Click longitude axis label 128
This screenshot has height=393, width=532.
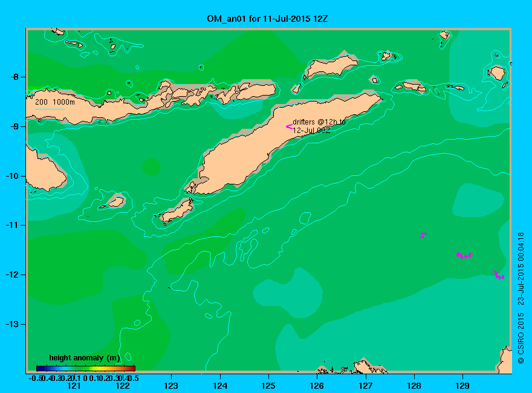pyautogui.click(x=414, y=386)
